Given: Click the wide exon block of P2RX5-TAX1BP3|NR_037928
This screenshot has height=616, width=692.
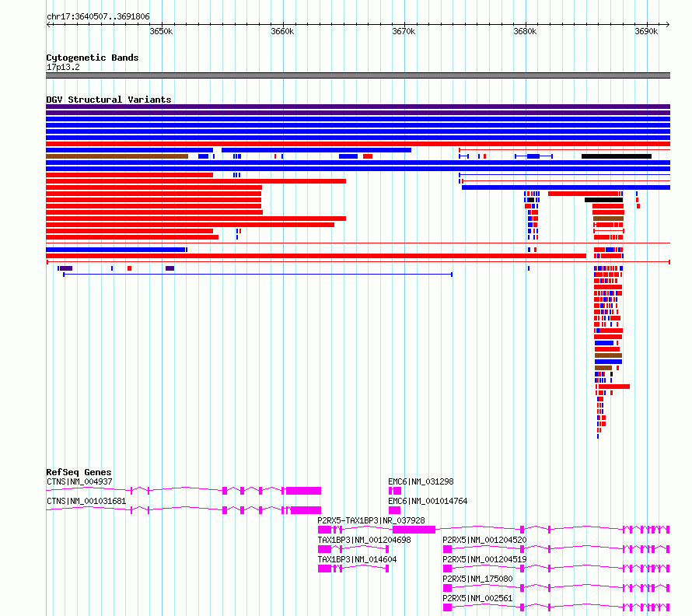Looking at the screenshot, I should tap(414, 530).
